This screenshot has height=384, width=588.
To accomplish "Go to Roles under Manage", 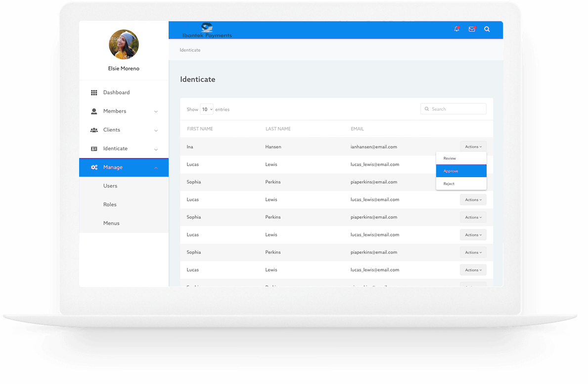I will [110, 204].
